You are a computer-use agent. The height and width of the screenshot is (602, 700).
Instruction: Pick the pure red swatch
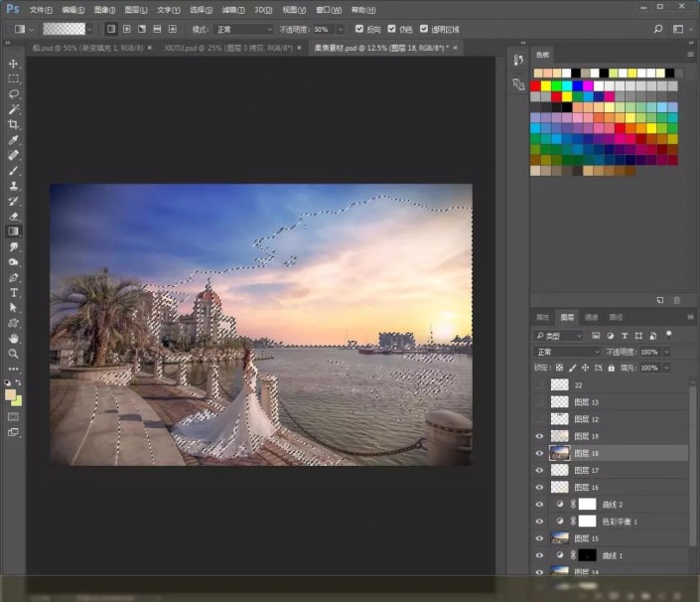coord(535,85)
